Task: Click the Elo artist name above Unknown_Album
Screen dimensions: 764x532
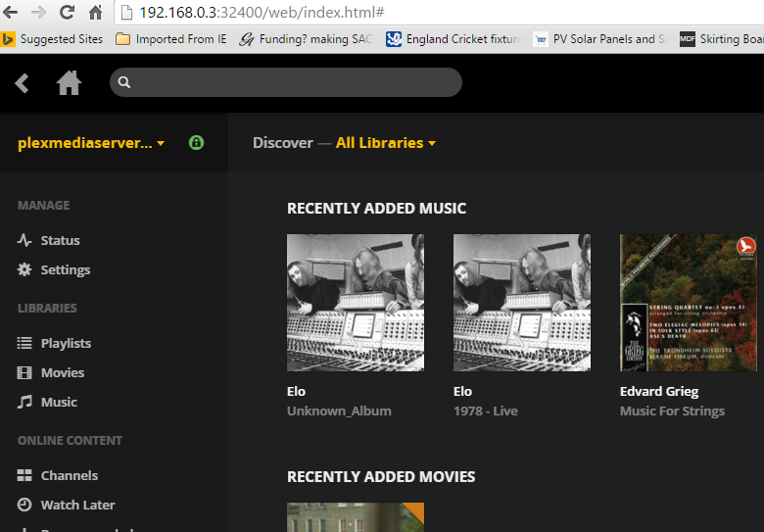Action: (296, 391)
